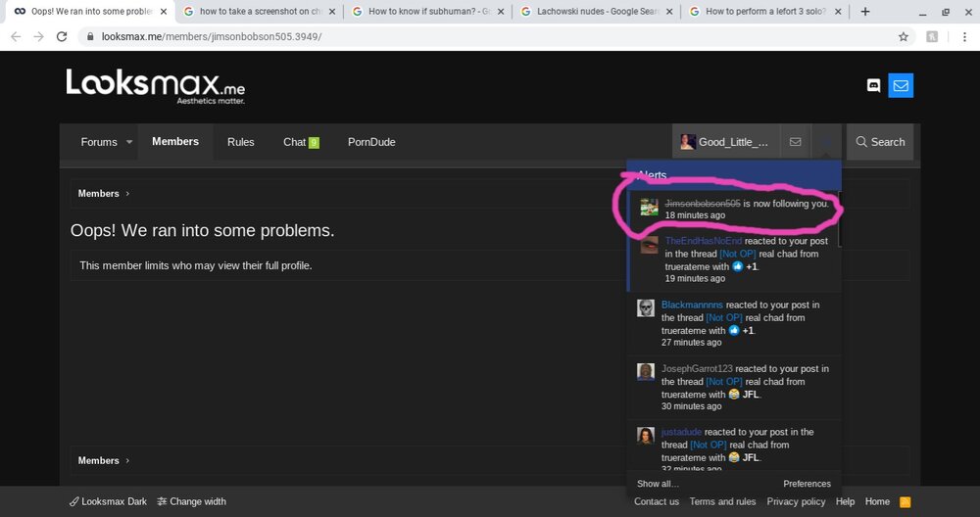Click Change width toggle in footer

click(x=191, y=501)
